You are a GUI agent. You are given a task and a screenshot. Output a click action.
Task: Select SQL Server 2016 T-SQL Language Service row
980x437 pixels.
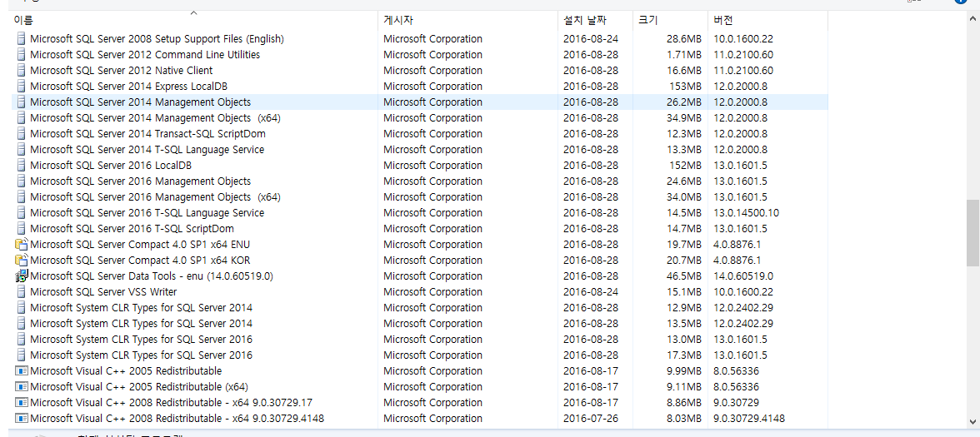point(147,213)
